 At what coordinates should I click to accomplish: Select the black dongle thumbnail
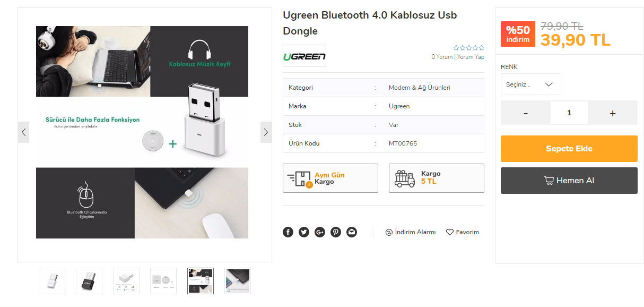click(x=89, y=281)
